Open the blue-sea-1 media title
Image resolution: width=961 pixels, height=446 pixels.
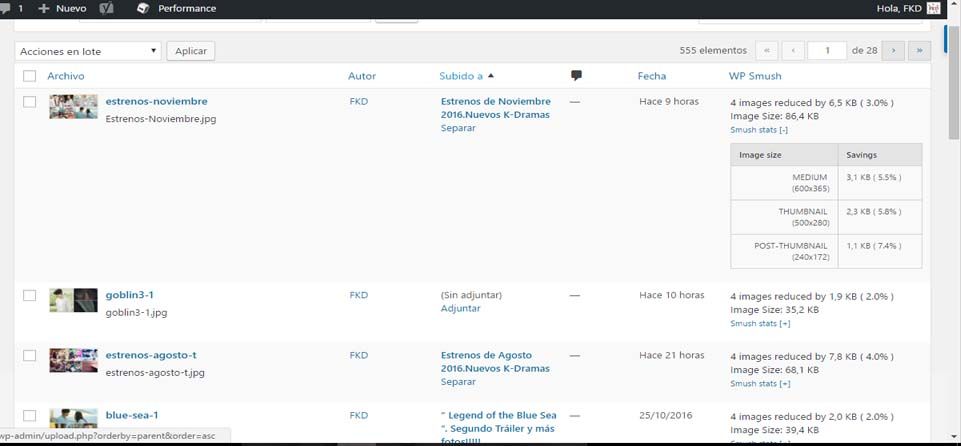click(132, 415)
